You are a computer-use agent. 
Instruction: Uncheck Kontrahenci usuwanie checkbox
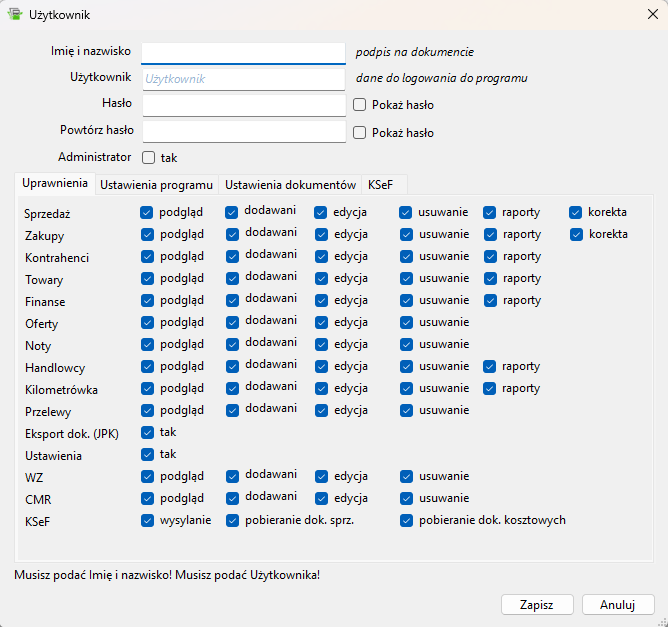pyautogui.click(x=406, y=257)
